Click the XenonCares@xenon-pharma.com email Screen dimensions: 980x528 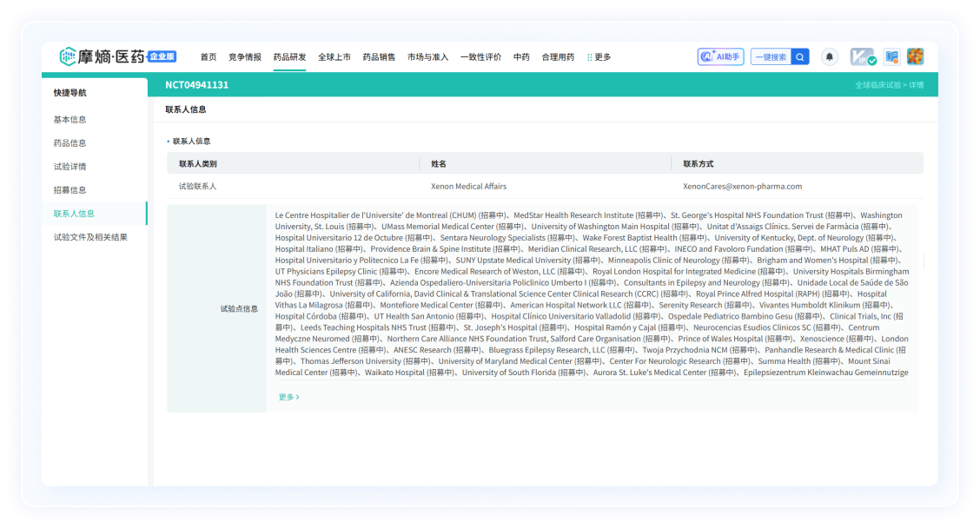pyautogui.click(x=743, y=186)
